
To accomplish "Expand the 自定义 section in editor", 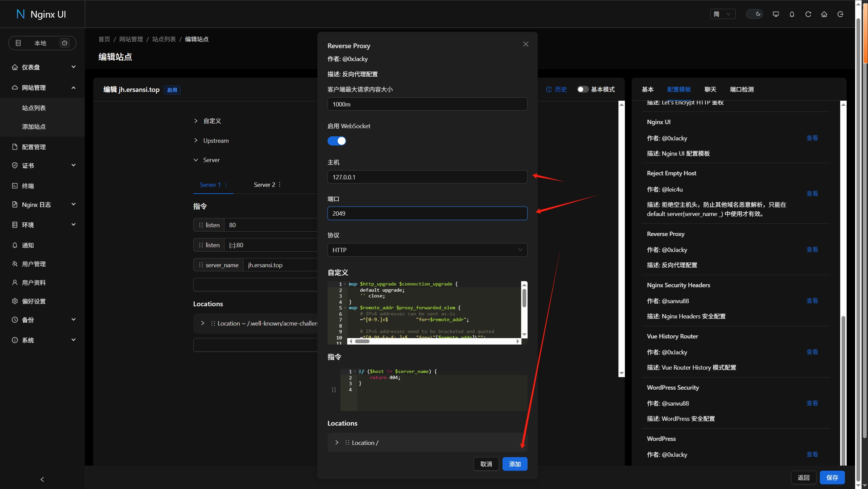I will pyautogui.click(x=207, y=121).
